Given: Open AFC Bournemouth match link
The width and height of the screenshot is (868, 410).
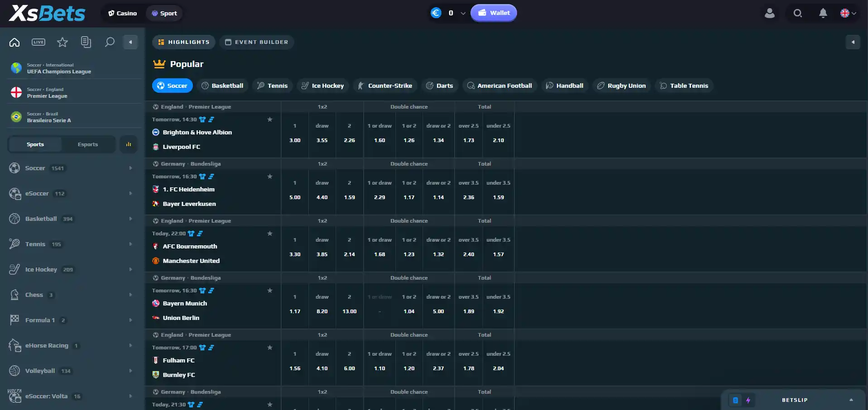Looking at the screenshot, I should click(190, 246).
